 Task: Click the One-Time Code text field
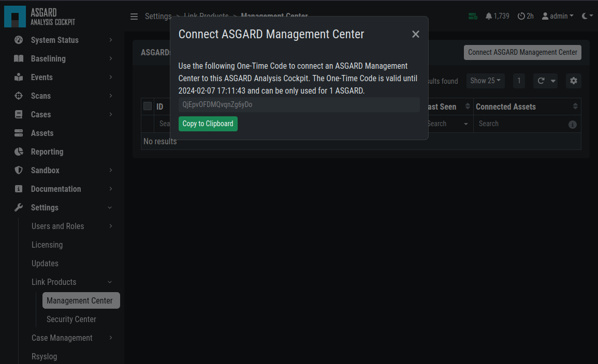coord(299,105)
